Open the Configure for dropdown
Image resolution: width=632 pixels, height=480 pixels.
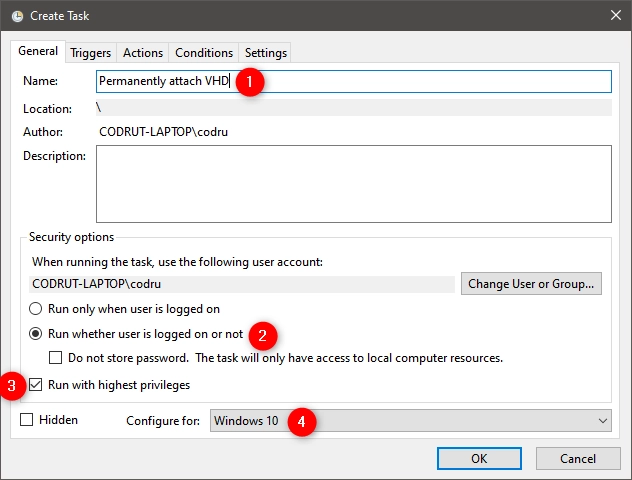[410, 421]
